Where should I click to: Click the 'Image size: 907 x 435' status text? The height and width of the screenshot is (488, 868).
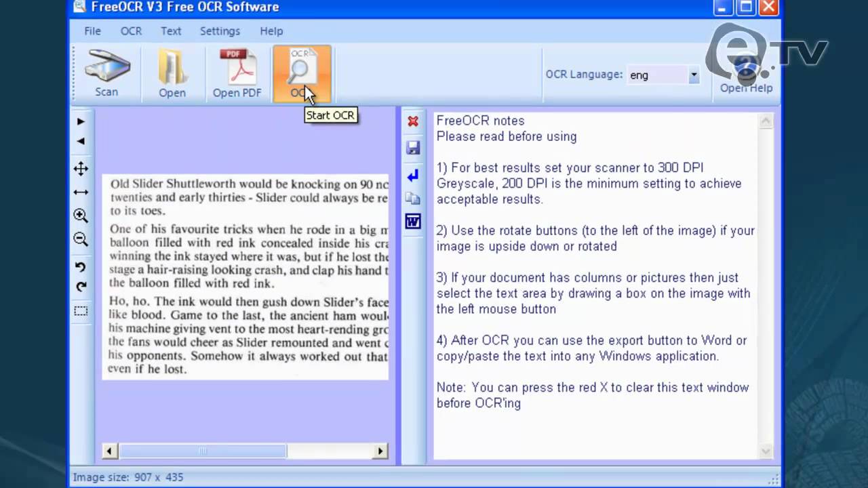pos(128,477)
